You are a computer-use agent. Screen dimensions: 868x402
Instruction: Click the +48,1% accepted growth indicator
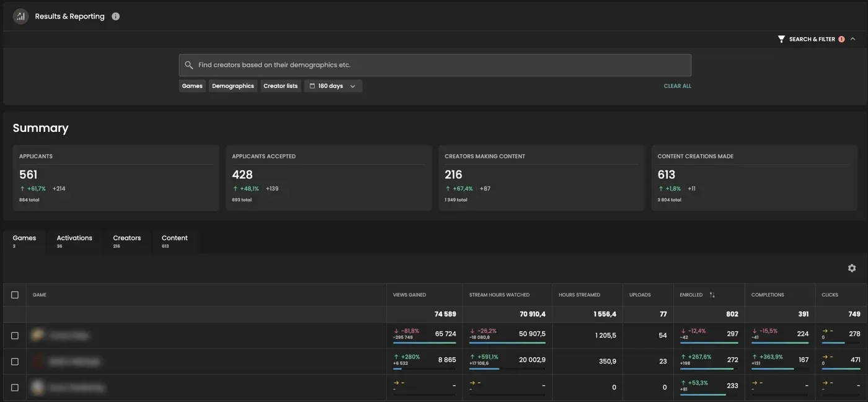coord(246,189)
